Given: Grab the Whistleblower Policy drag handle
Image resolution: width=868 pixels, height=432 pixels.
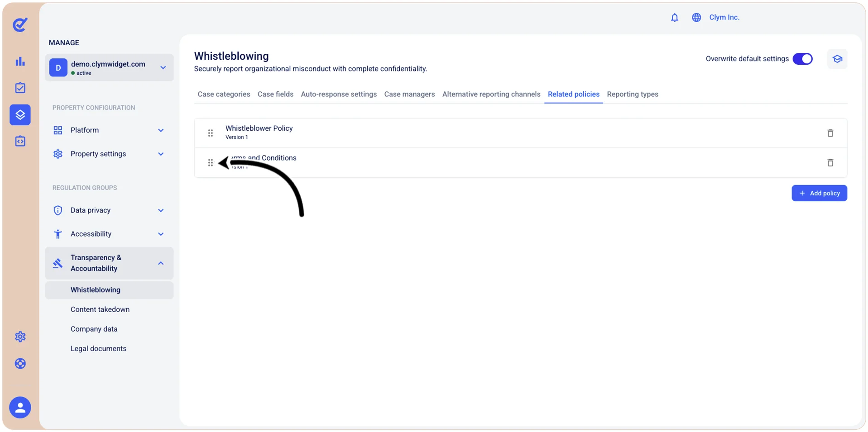Looking at the screenshot, I should [210, 133].
